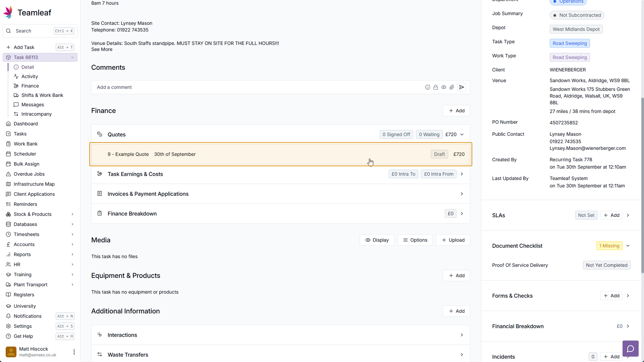Collapse the Quotes section chevron
Image resolution: width=644 pixels, height=362 pixels.
[x=462, y=134]
